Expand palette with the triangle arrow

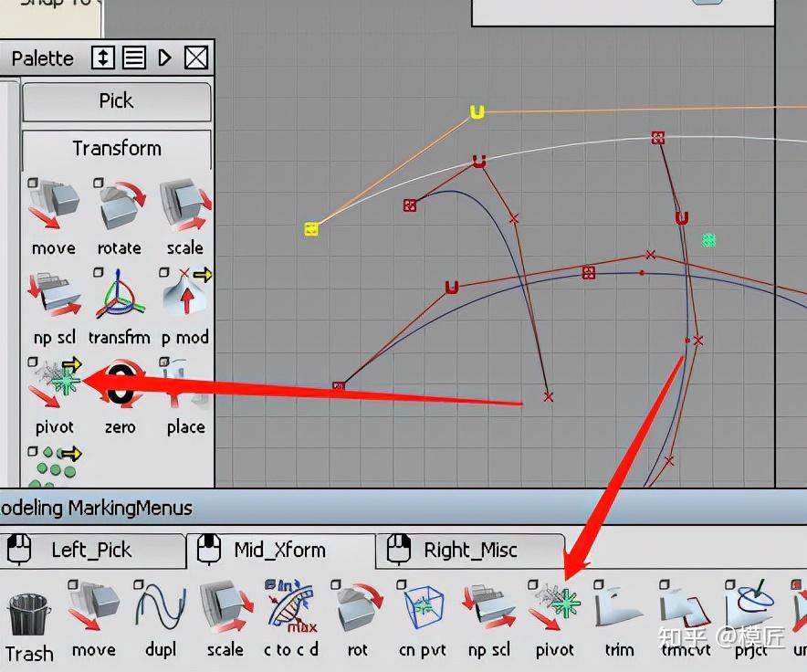point(164,58)
